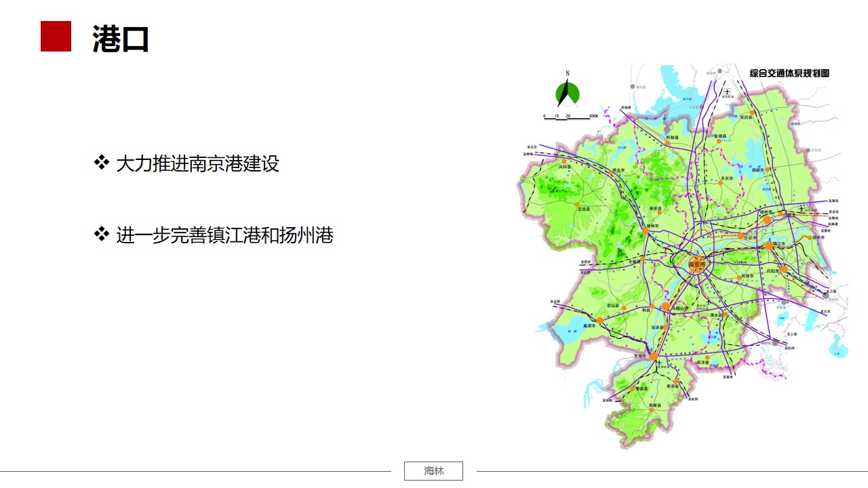868x488 pixels.
Task: Click the orange 芜湖市 city marker
Action: tap(653, 356)
